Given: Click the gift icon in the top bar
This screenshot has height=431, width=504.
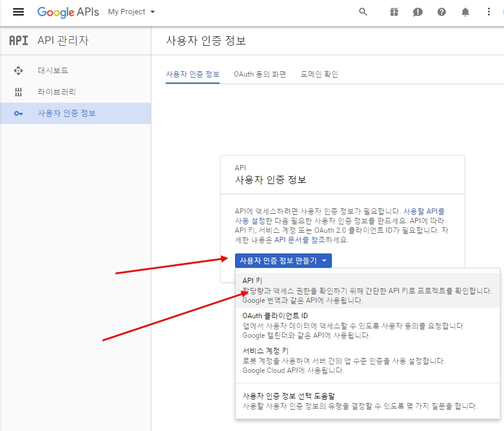Looking at the screenshot, I should [394, 12].
